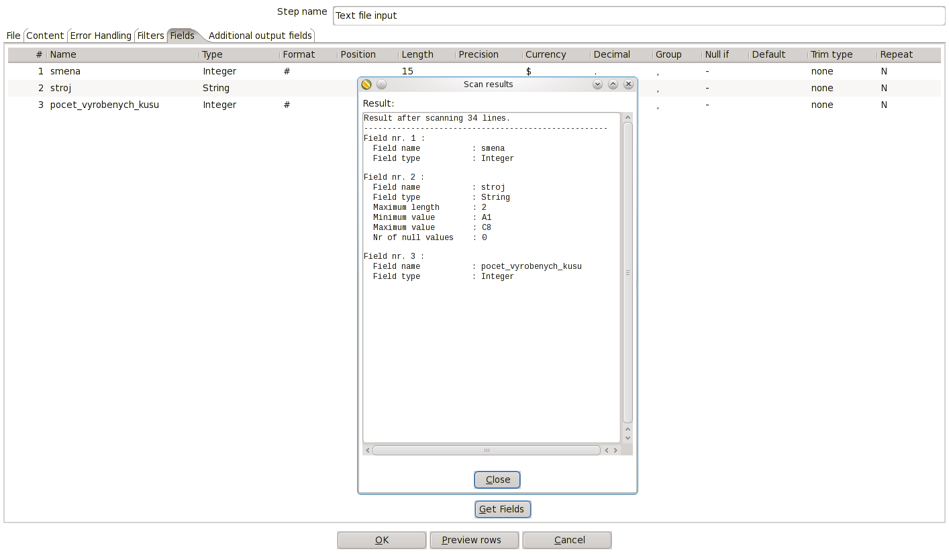Click the Decimal column header
This screenshot has height=560, width=949.
click(x=621, y=54)
